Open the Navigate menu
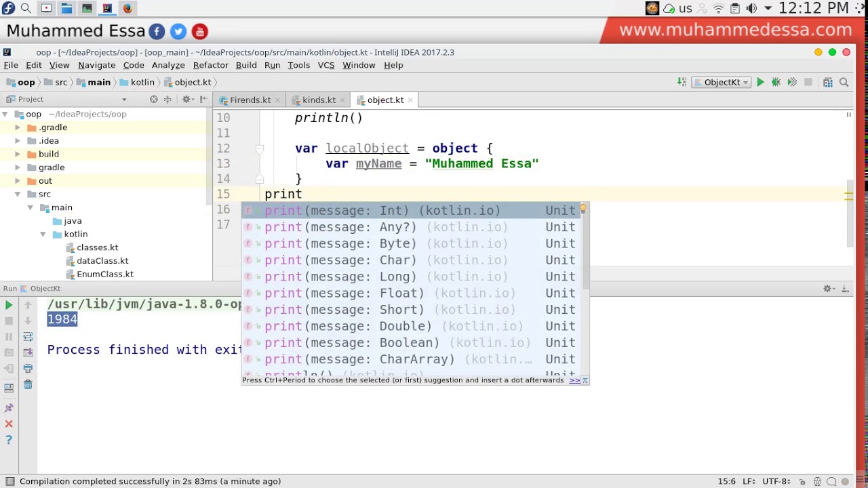The width and height of the screenshot is (868, 488). click(96, 65)
